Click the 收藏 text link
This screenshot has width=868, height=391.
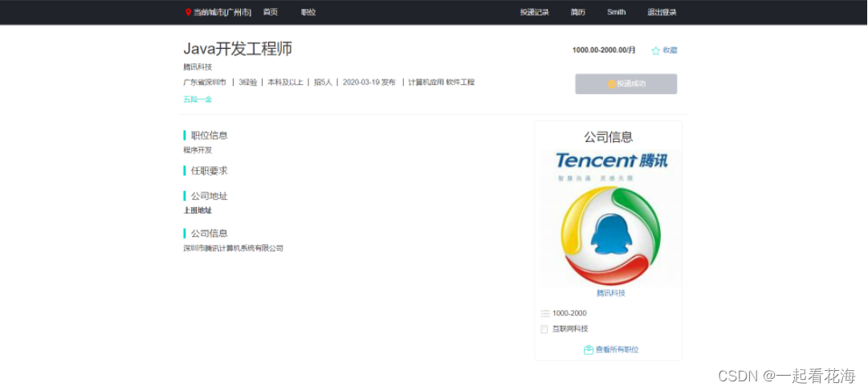(x=670, y=51)
